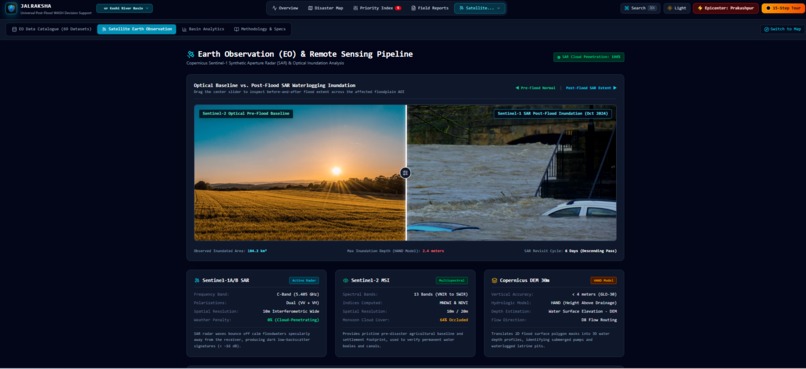This screenshot has height=369, width=806.
Task: Click the Methodology & Specs book icon
Action: click(236, 29)
